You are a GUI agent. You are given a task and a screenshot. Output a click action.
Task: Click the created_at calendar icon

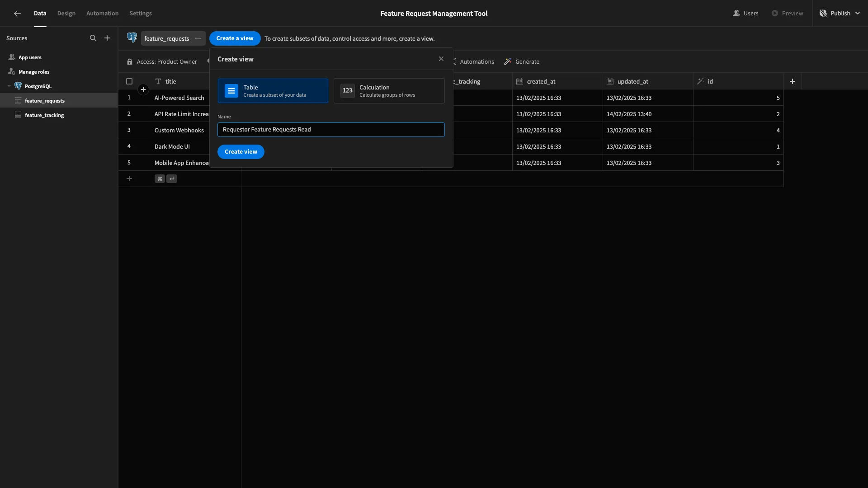pos(519,81)
